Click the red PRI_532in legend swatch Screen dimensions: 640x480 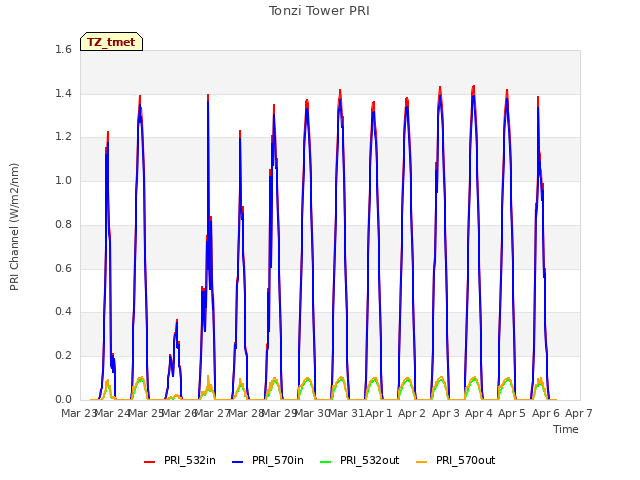point(150,462)
